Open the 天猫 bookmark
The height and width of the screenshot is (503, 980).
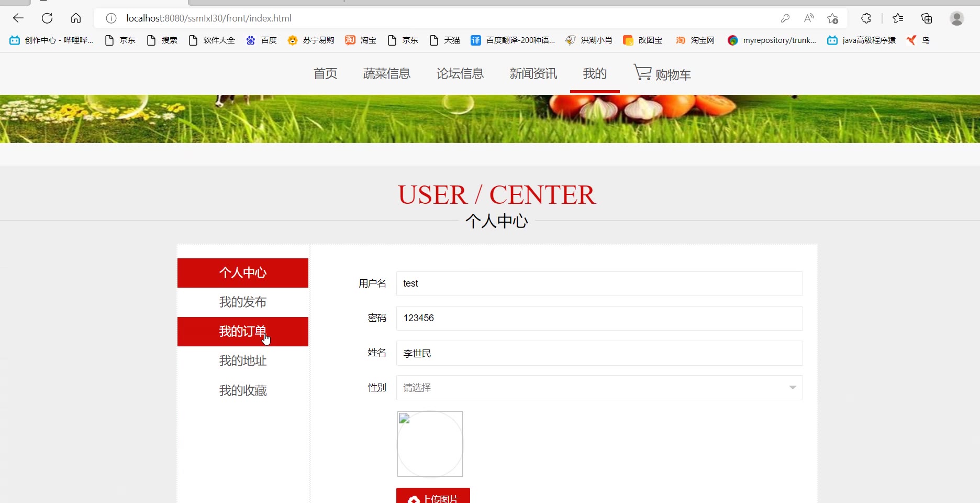point(444,40)
